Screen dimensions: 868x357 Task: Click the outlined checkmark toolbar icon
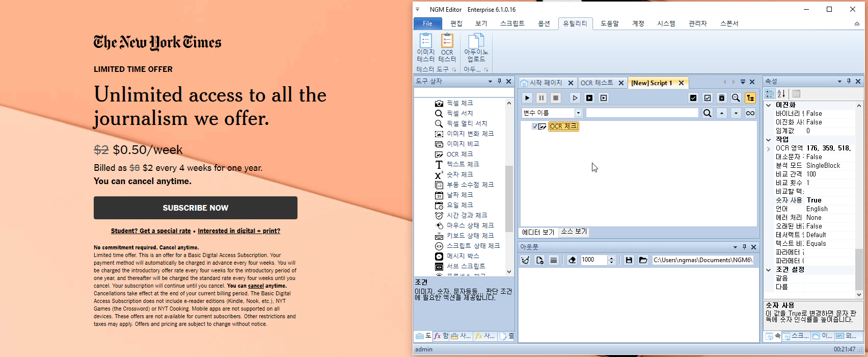(x=708, y=98)
